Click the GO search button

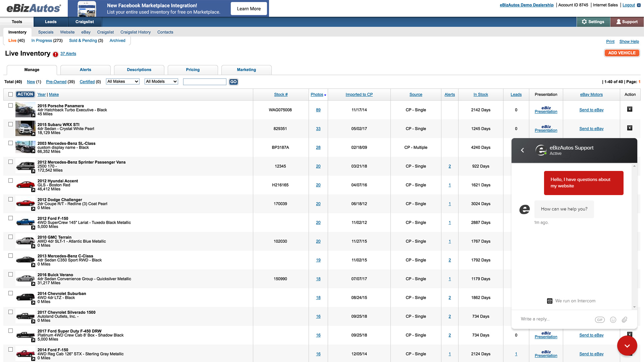tap(233, 82)
